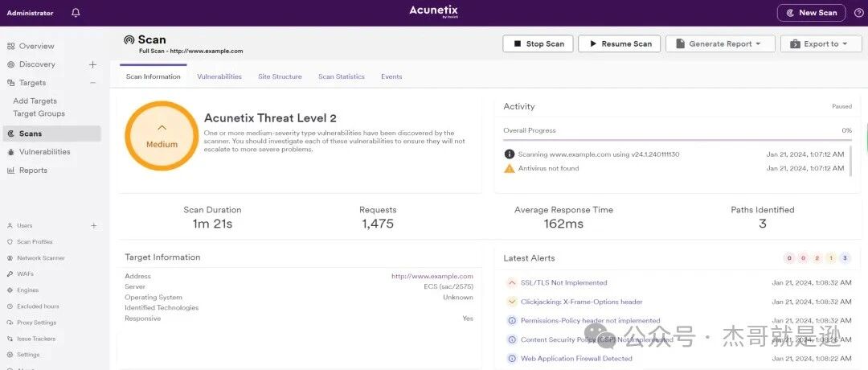Open Target Groups in the sidebar
This screenshot has width=868, height=370.
pos(39,113)
